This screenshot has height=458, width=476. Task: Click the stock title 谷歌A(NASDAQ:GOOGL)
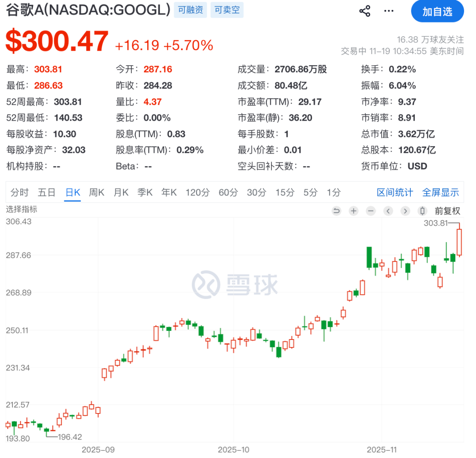89,10
